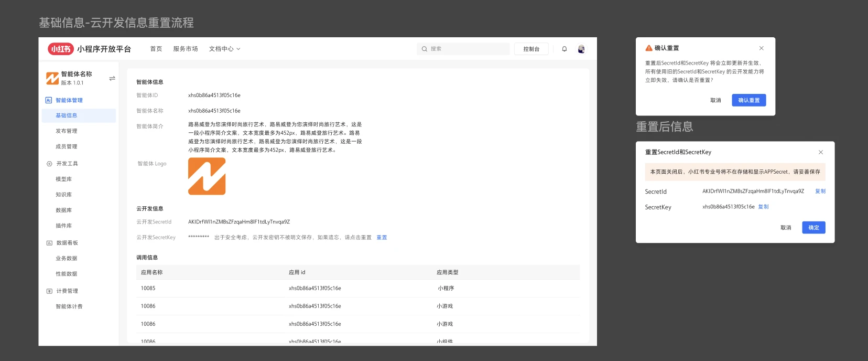Click the 数据看板 chart icon
Viewport: 868px width, 361px height.
(x=49, y=243)
